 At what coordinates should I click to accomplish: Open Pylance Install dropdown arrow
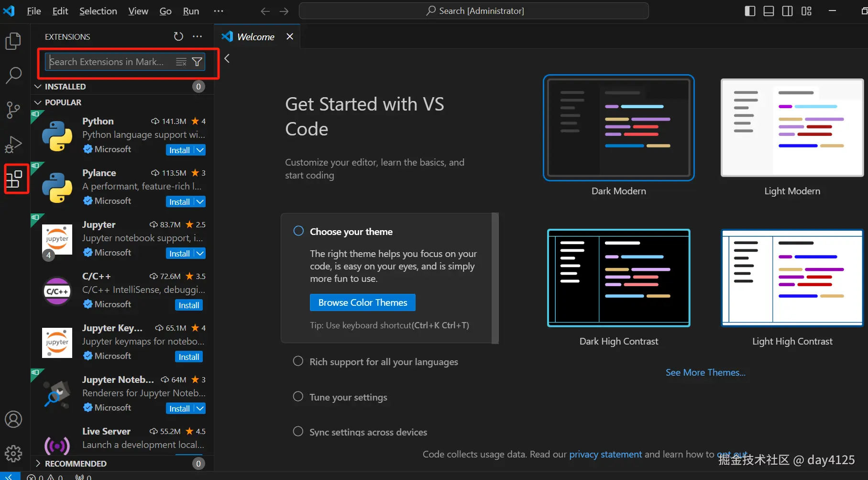[x=200, y=201]
